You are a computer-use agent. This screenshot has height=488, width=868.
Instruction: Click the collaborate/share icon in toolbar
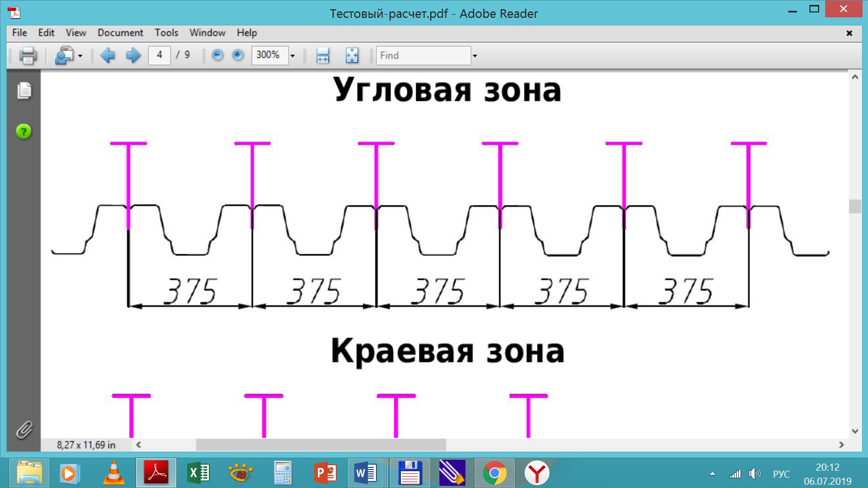tap(65, 55)
